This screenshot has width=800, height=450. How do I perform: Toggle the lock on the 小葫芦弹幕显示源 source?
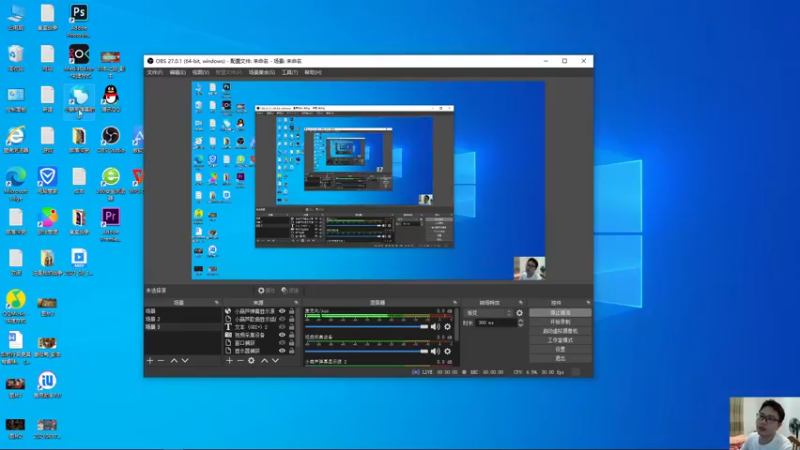(292, 311)
